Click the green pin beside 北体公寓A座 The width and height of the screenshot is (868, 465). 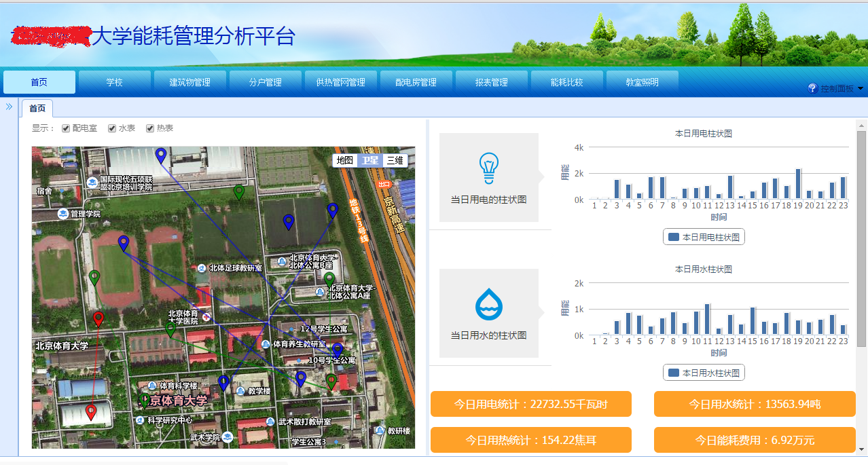[329, 279]
